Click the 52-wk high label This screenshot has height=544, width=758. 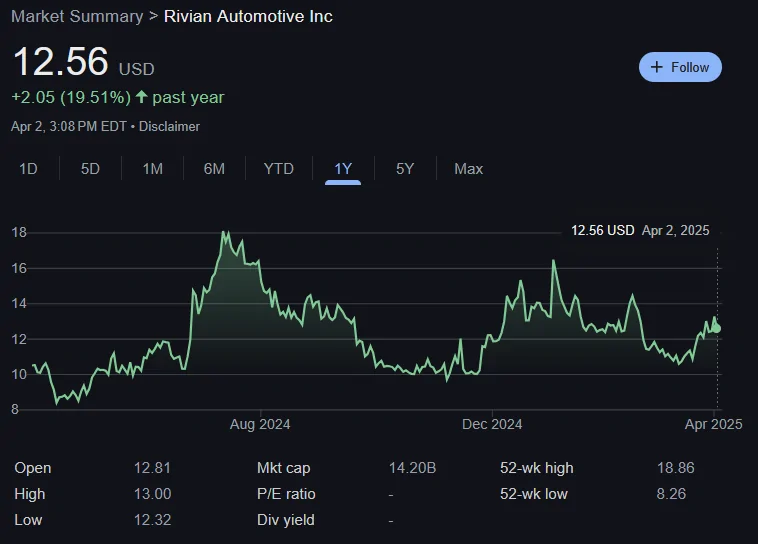pyautogui.click(x=537, y=468)
